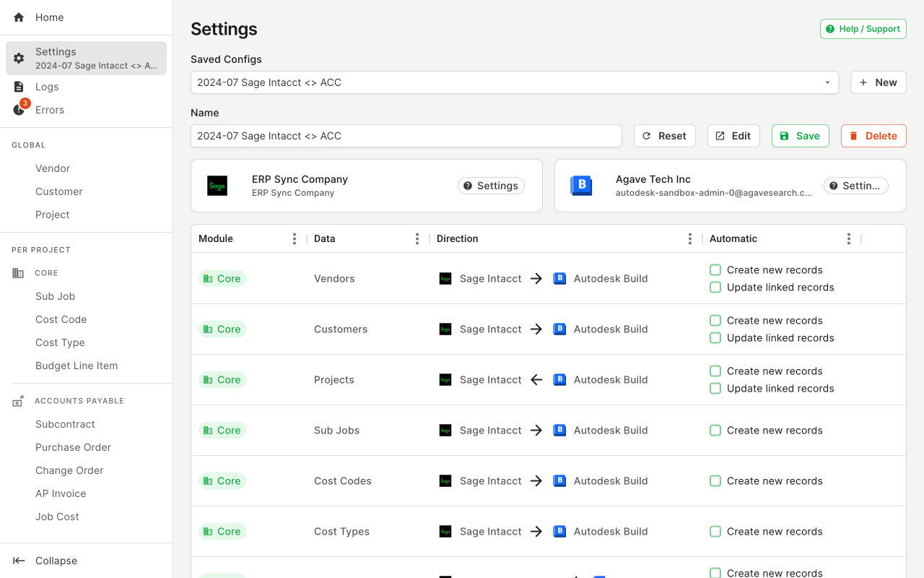
Task: Click the direction arrow in Vendors row
Action: pos(536,278)
